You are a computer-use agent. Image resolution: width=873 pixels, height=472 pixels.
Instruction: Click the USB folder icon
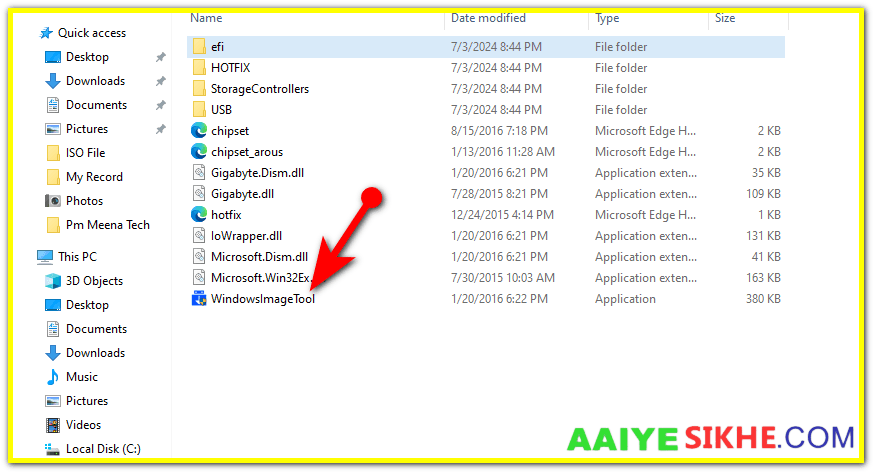click(199, 110)
